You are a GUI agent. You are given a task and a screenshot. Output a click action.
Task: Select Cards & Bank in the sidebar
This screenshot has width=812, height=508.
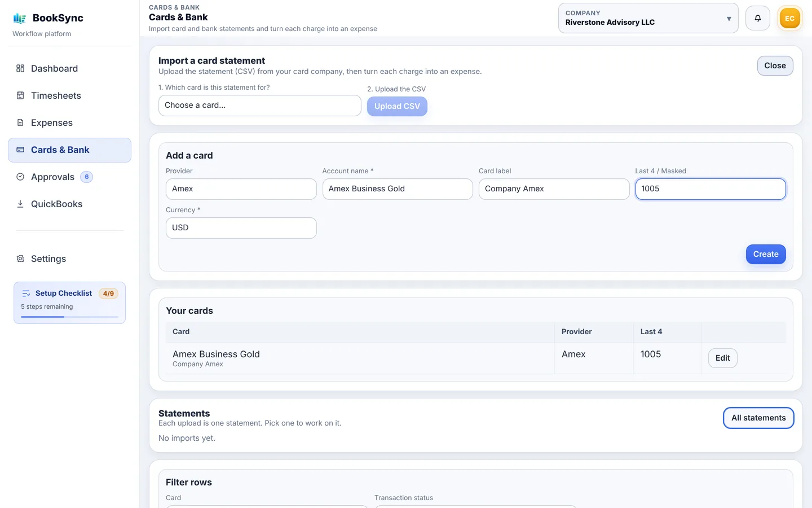pos(69,150)
